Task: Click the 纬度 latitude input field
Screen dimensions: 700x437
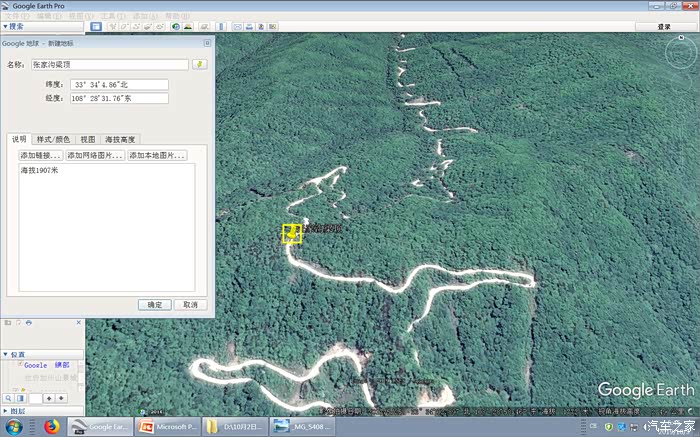Action: 120,84
